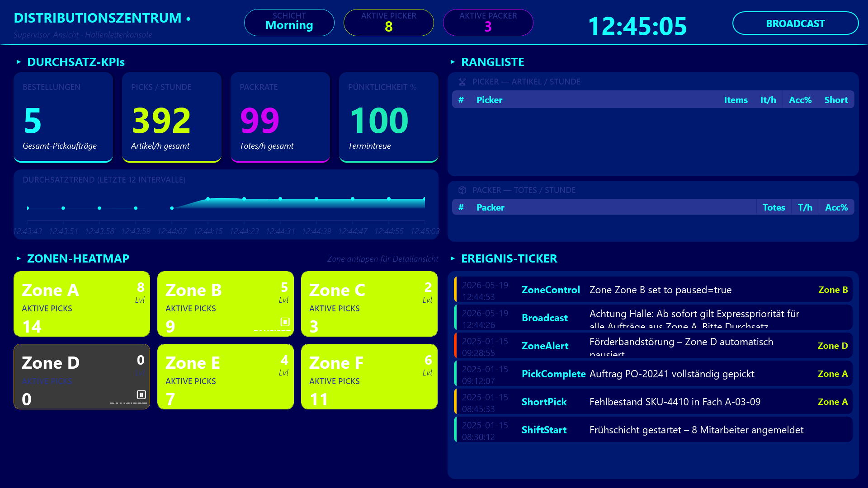Collapse the Rangliste section arrow
868x488 pixels.
coord(453,62)
